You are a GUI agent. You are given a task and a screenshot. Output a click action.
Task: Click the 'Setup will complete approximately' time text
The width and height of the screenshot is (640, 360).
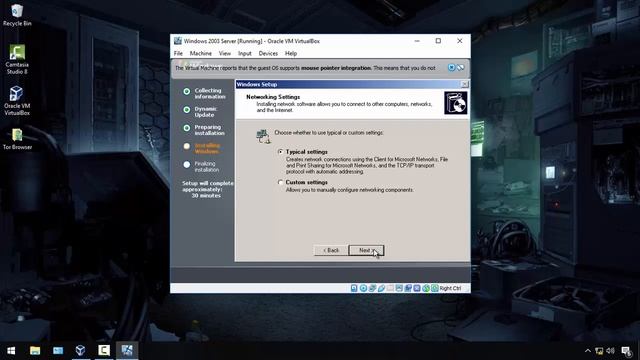tap(207, 189)
